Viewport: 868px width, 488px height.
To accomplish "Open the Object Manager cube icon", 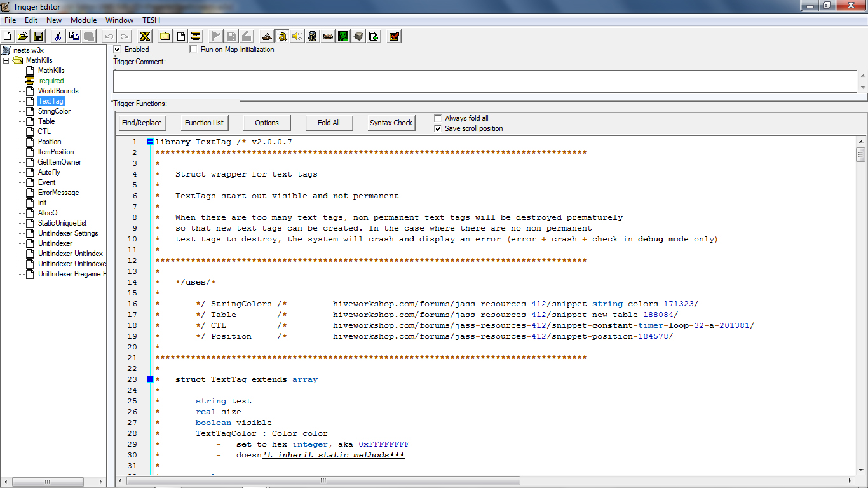I will tap(358, 36).
